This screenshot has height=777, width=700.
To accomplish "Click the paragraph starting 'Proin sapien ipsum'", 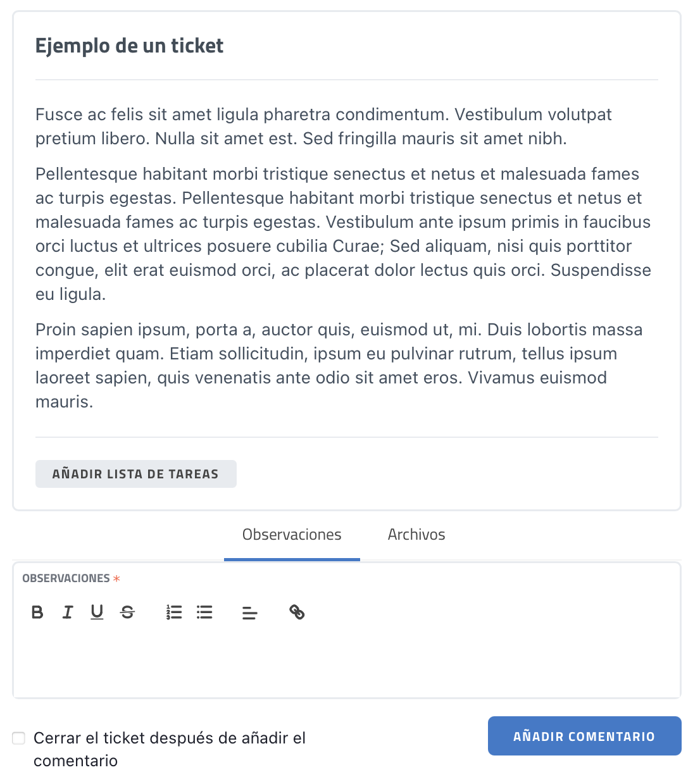I will (x=339, y=366).
